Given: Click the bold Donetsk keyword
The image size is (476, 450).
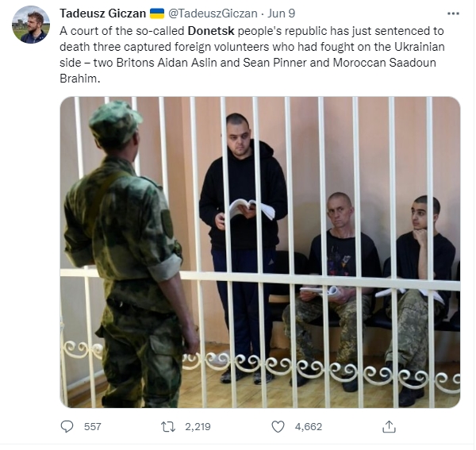Looking at the screenshot, I should click(x=211, y=31).
